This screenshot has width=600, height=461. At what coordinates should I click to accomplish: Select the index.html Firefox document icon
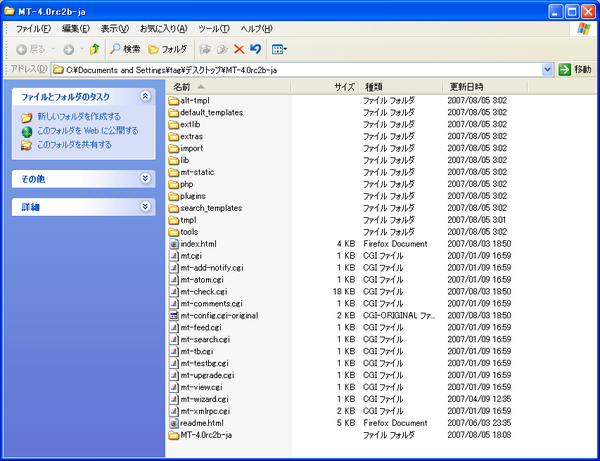[x=174, y=244]
